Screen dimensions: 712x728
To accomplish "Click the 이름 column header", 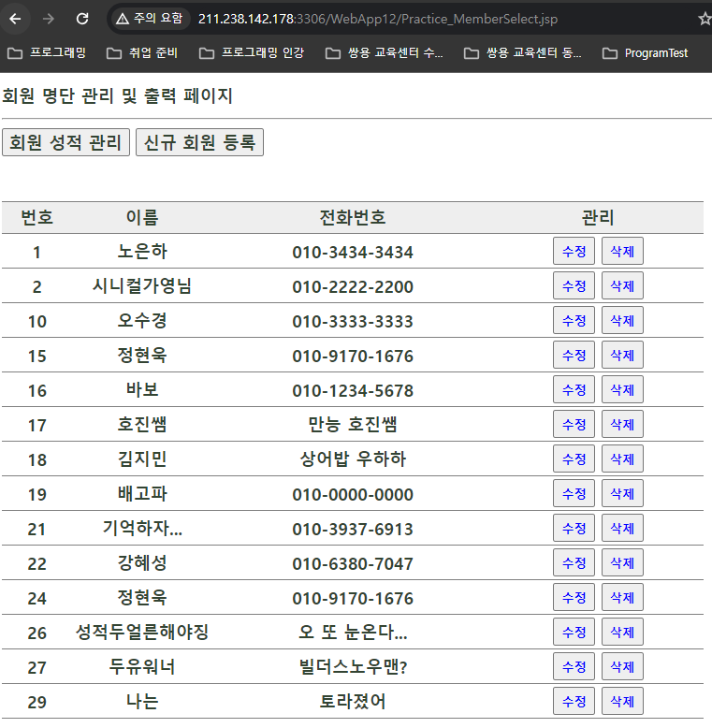I will click(x=142, y=217).
